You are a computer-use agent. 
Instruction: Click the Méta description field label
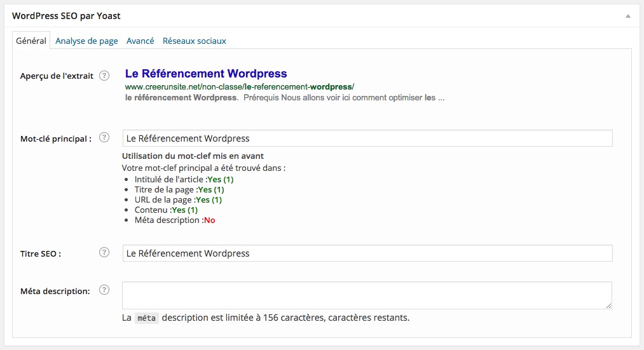click(x=55, y=292)
